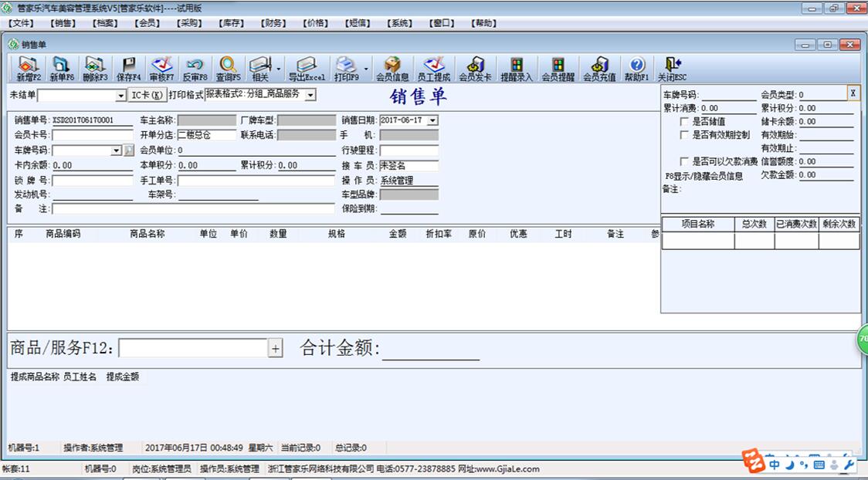Toggle 是否有效期控制 checkbox
The width and height of the screenshot is (868, 480).
(x=684, y=133)
